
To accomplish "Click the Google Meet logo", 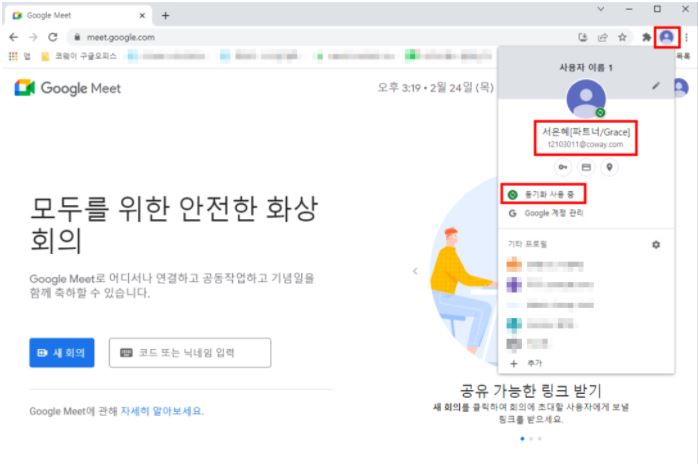I will [68, 88].
